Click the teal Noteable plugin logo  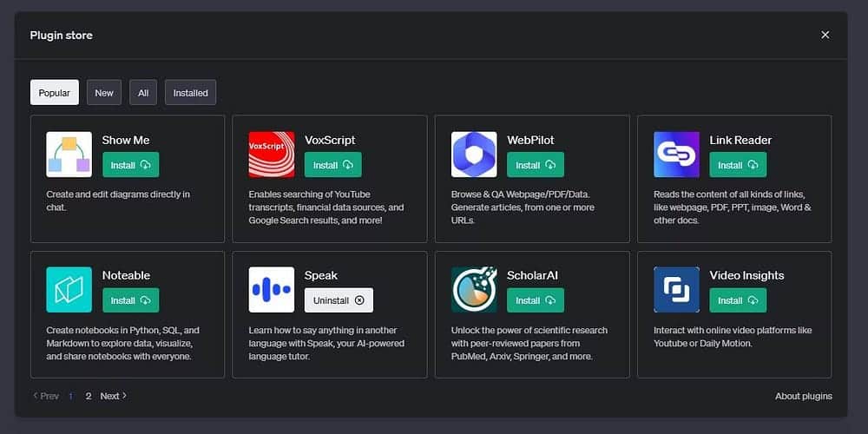tap(69, 290)
